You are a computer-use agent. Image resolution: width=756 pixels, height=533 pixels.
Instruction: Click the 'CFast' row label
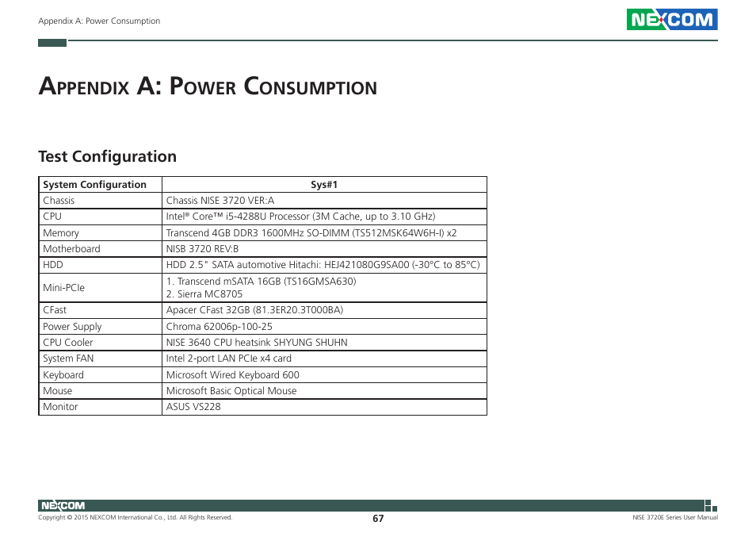tap(55, 309)
